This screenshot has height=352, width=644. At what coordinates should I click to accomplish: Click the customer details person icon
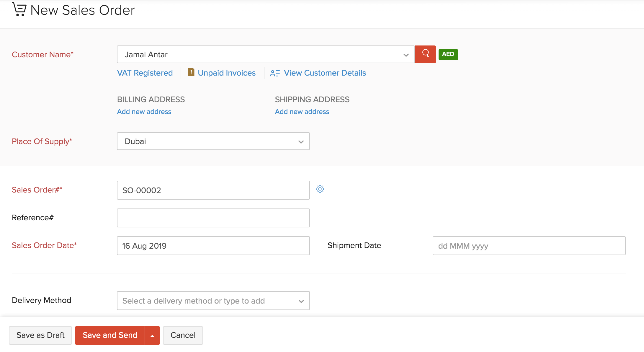click(275, 73)
